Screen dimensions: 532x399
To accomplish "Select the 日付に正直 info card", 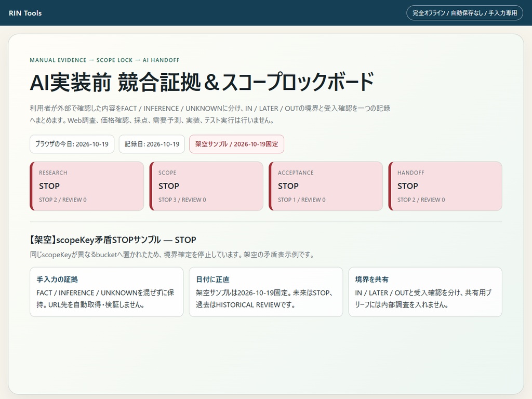I will pyautogui.click(x=266, y=292).
